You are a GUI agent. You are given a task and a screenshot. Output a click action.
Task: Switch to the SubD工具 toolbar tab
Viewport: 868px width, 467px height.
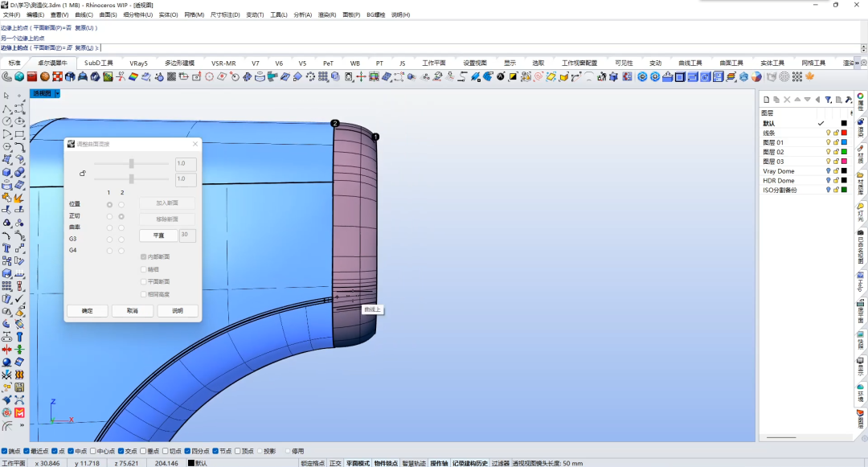[99, 63]
